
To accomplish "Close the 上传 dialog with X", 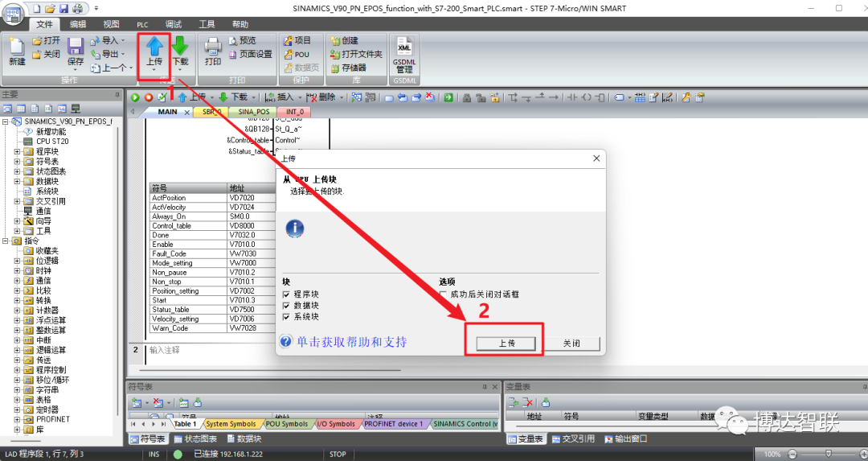I will pos(596,158).
